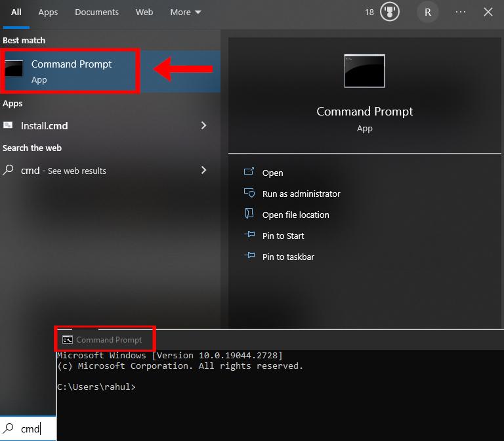Expand the cmd web results chevron
Viewport: 504px width, 441px height.
[203, 170]
